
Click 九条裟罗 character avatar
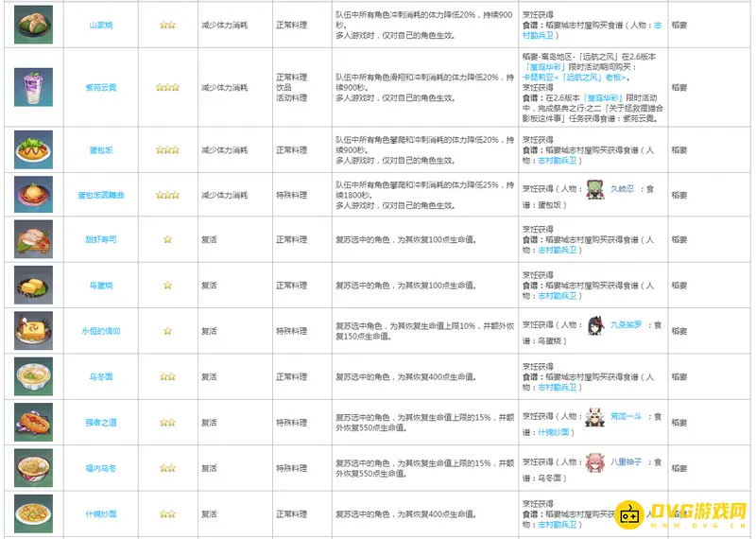(x=595, y=324)
